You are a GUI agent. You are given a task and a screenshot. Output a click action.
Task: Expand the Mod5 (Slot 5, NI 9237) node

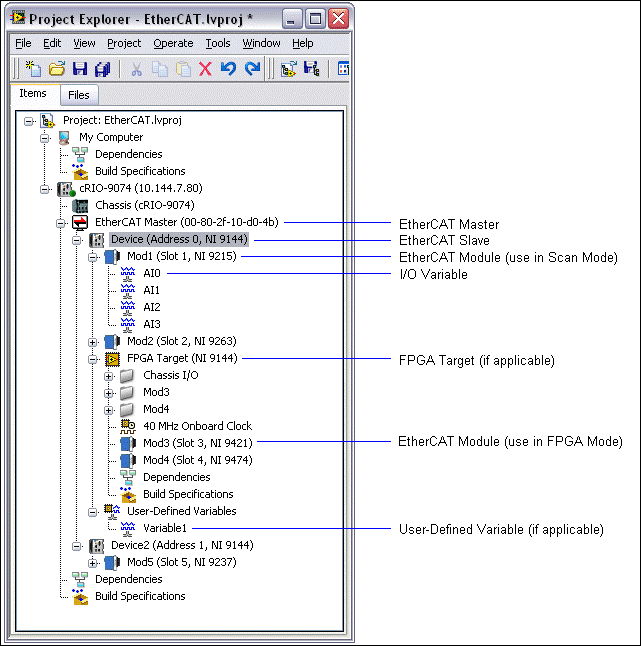(93, 563)
